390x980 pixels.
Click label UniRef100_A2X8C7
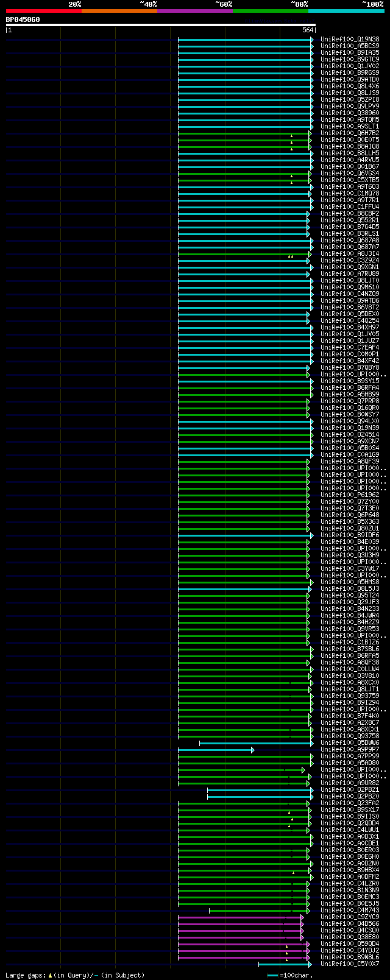point(350,723)
